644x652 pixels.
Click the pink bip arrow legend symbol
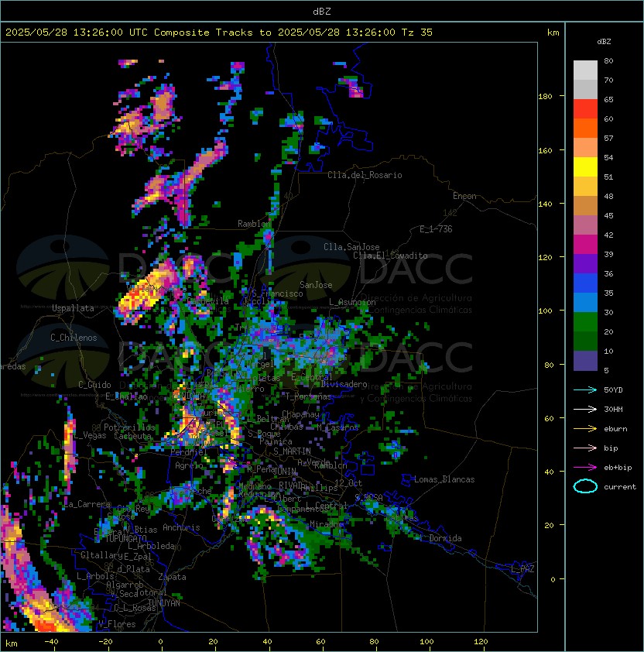pos(585,448)
